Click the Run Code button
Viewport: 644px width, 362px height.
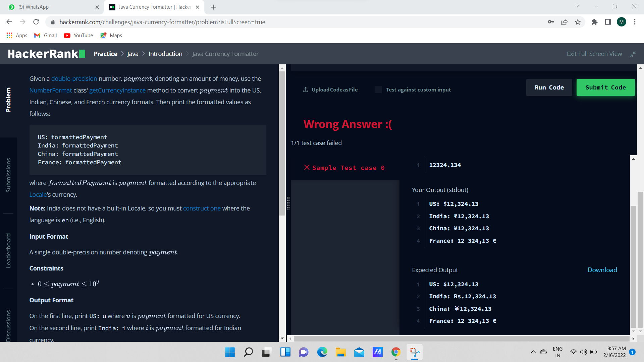coord(549,87)
